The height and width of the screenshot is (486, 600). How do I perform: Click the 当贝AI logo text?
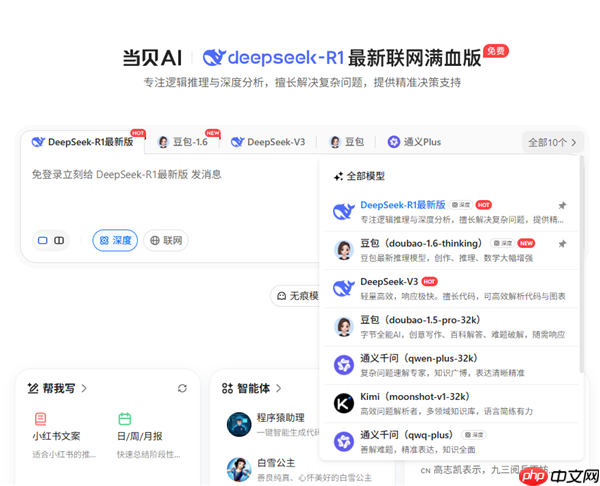(152, 58)
